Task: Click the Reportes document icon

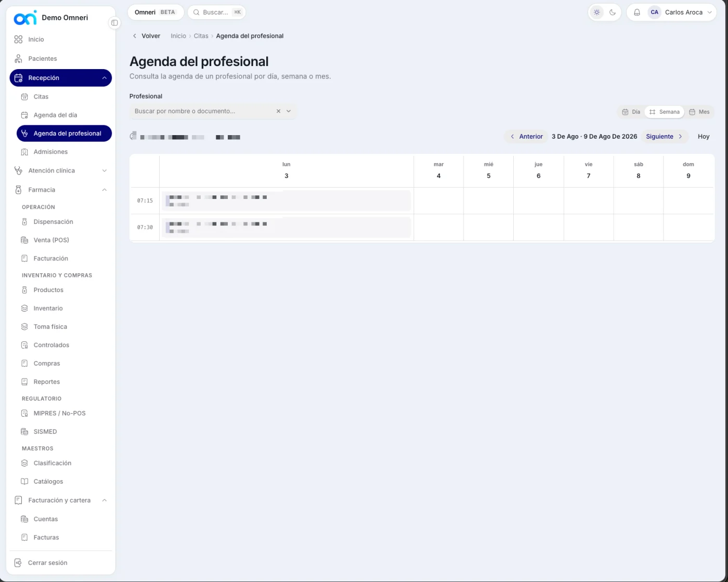Action: [24, 382]
